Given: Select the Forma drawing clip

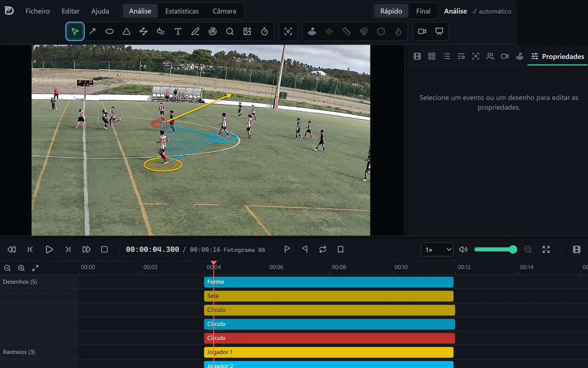Looking at the screenshot, I should pyautogui.click(x=329, y=282).
